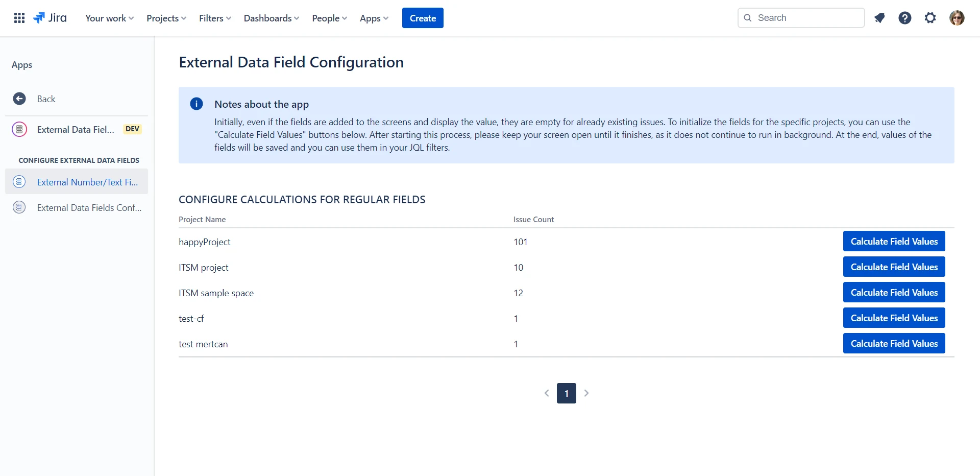This screenshot has width=980, height=476.
Task: Expand the Dashboards menu
Action: (x=272, y=18)
